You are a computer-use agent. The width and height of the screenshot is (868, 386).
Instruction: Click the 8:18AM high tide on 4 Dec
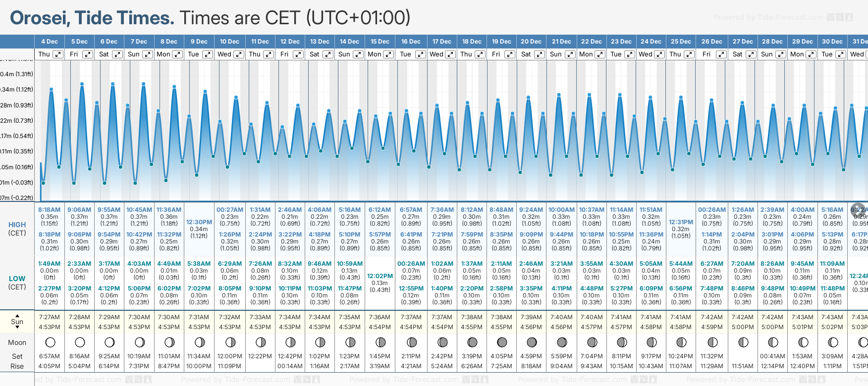(49, 209)
